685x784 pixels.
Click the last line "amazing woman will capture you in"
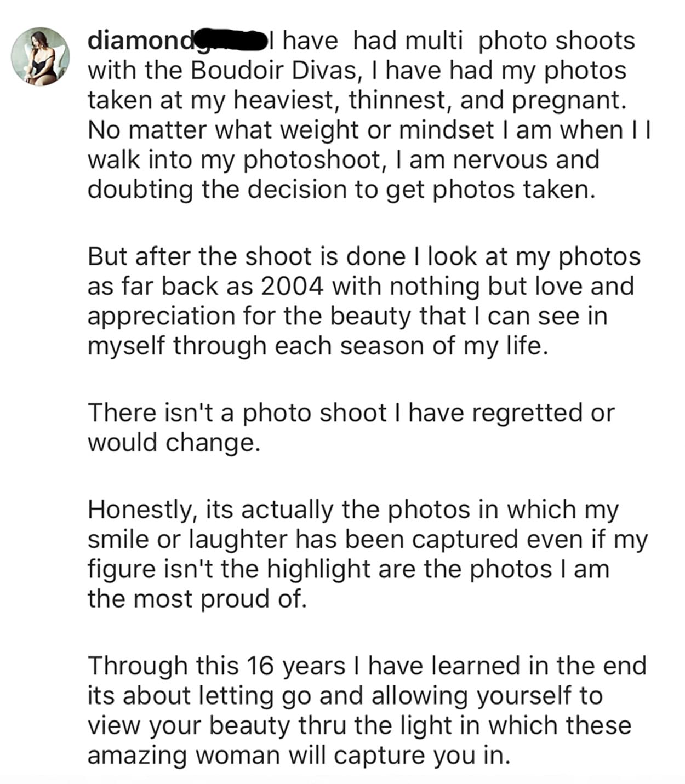point(299,755)
